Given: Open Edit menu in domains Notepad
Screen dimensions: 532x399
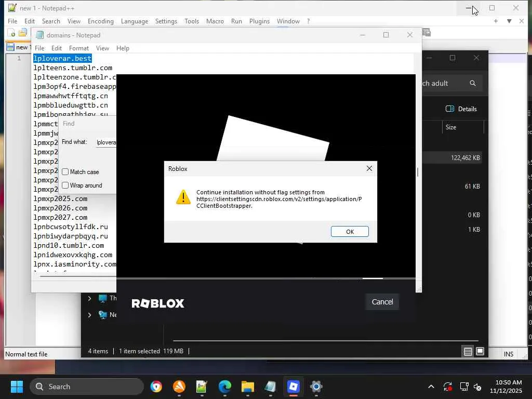Looking at the screenshot, I should point(56,48).
